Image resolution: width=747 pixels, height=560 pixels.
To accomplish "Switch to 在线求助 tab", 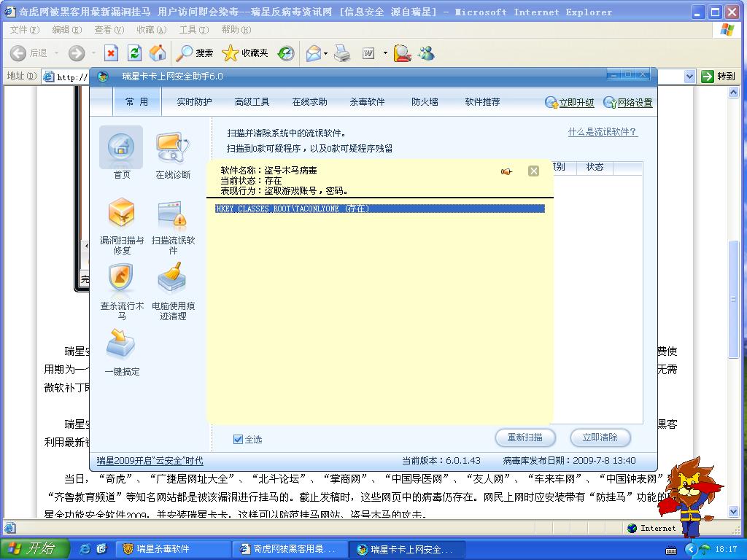I will pos(309,101).
